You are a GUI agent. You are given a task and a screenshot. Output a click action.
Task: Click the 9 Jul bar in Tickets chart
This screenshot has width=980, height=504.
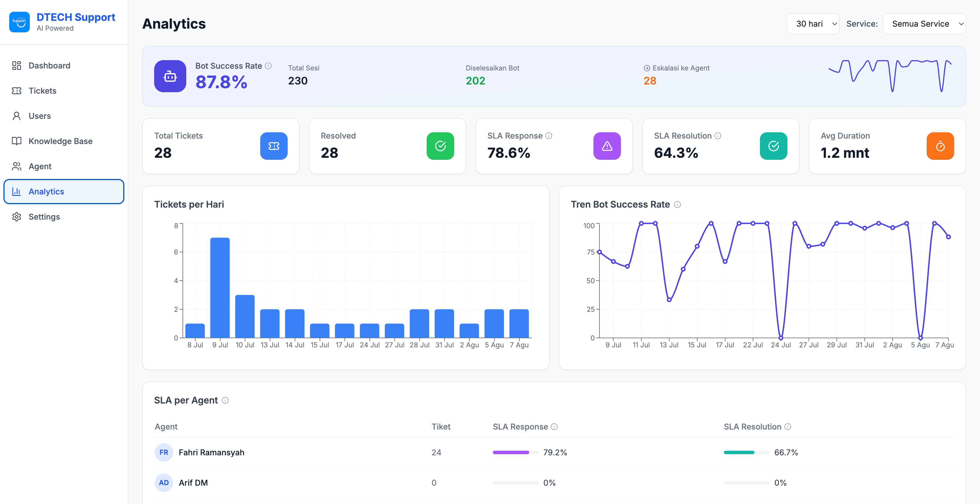pyautogui.click(x=220, y=288)
